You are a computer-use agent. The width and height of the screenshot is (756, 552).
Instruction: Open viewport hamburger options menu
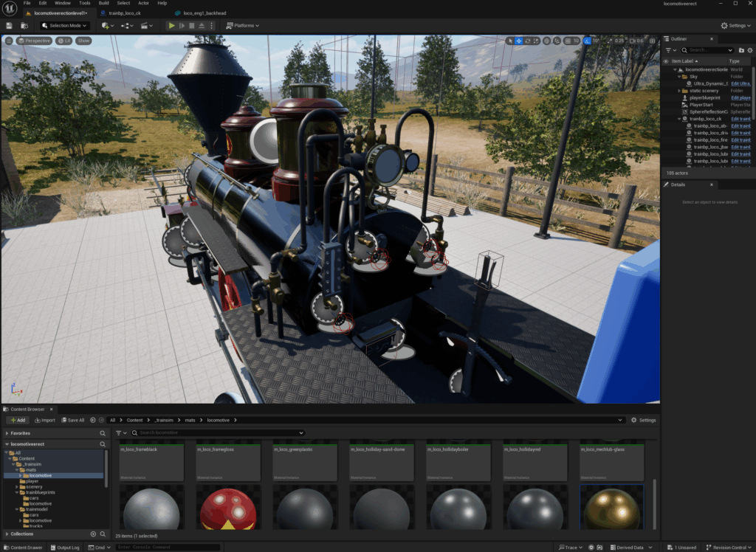(x=9, y=41)
